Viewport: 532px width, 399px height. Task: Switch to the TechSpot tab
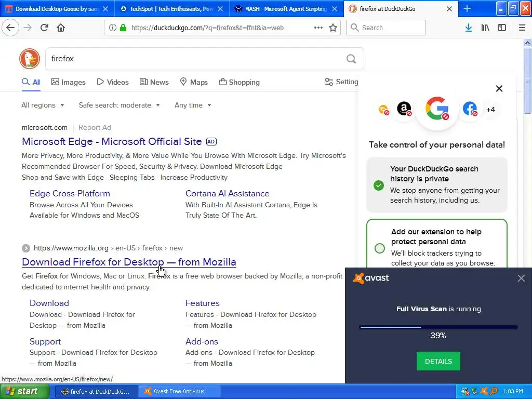click(171, 9)
